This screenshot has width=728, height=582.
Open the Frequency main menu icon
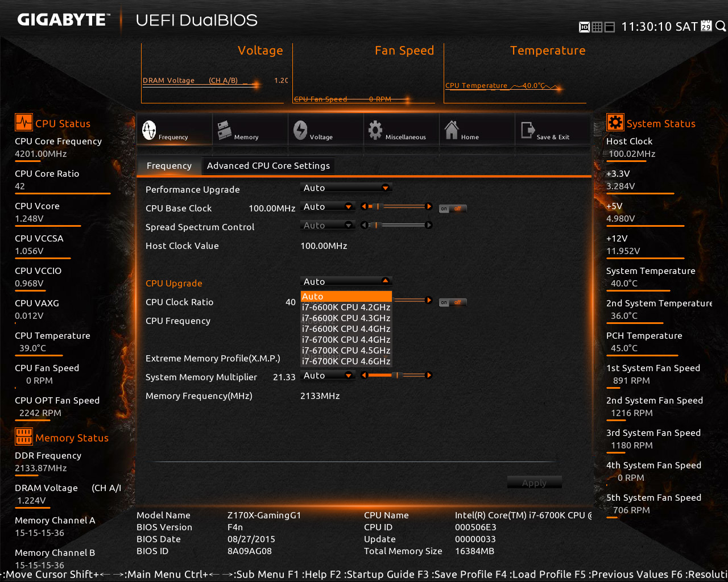pos(149,130)
